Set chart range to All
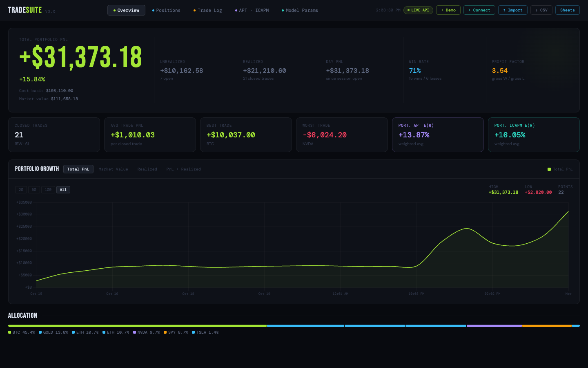Viewport: 588px width, 368px height. [63, 190]
